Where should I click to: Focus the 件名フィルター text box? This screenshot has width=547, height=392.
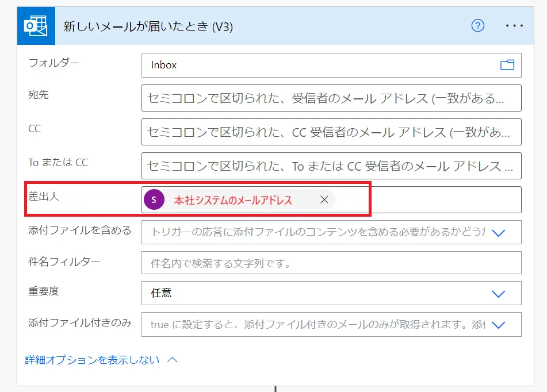(331, 263)
